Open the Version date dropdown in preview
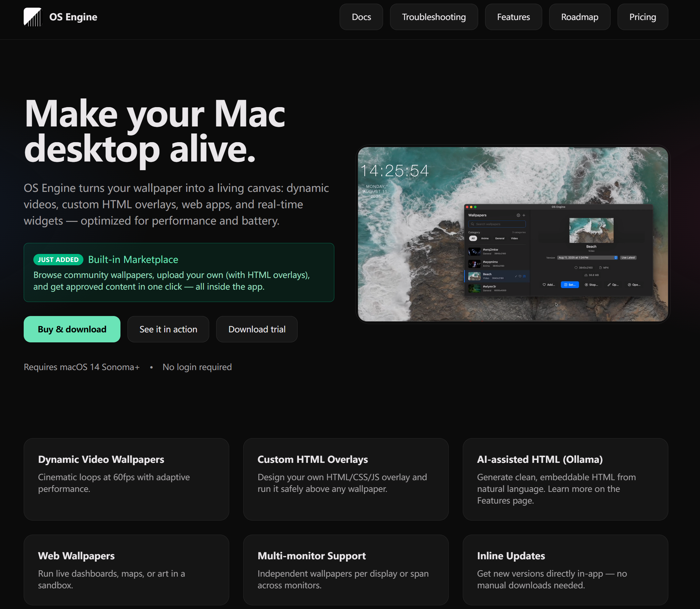 point(588,258)
